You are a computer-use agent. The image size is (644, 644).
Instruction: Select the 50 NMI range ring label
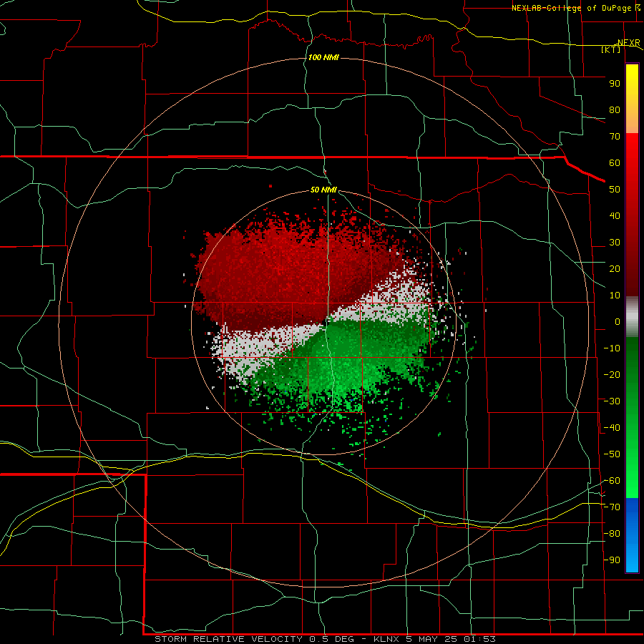pos(323,190)
